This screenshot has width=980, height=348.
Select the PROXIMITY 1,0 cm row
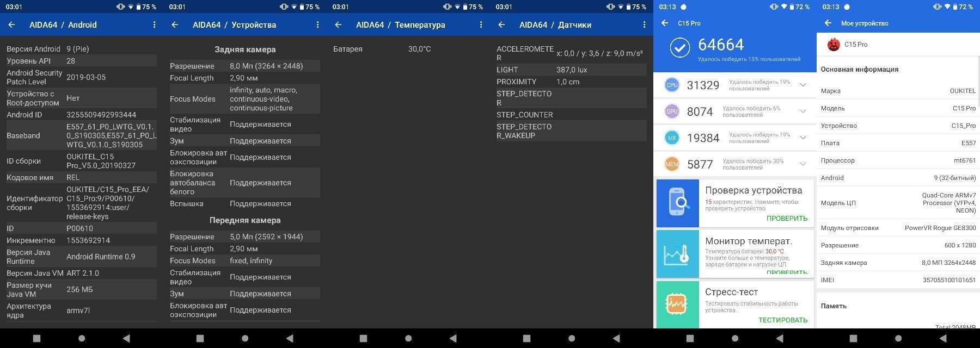click(572, 82)
